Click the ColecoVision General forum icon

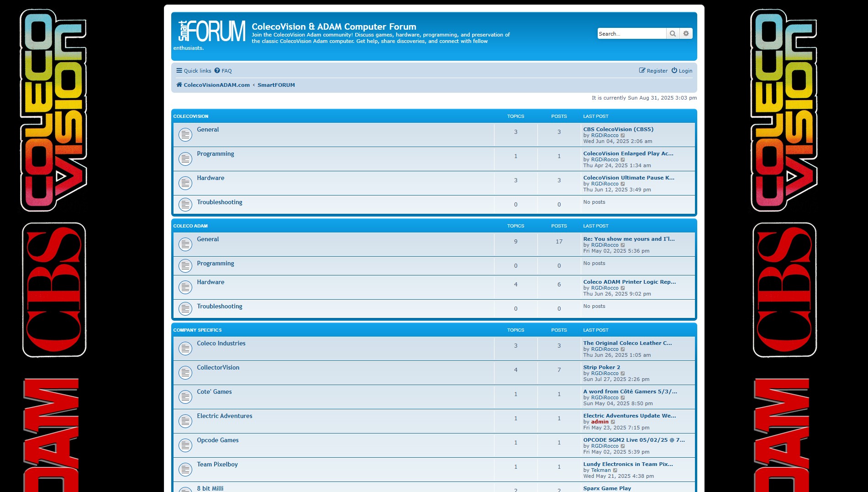[185, 134]
